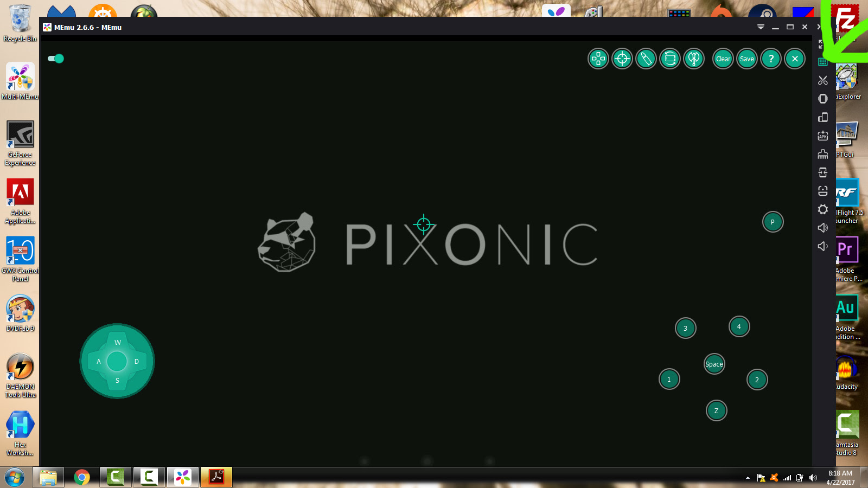Select the Space key marker
This screenshot has width=868, height=488.
click(x=714, y=364)
